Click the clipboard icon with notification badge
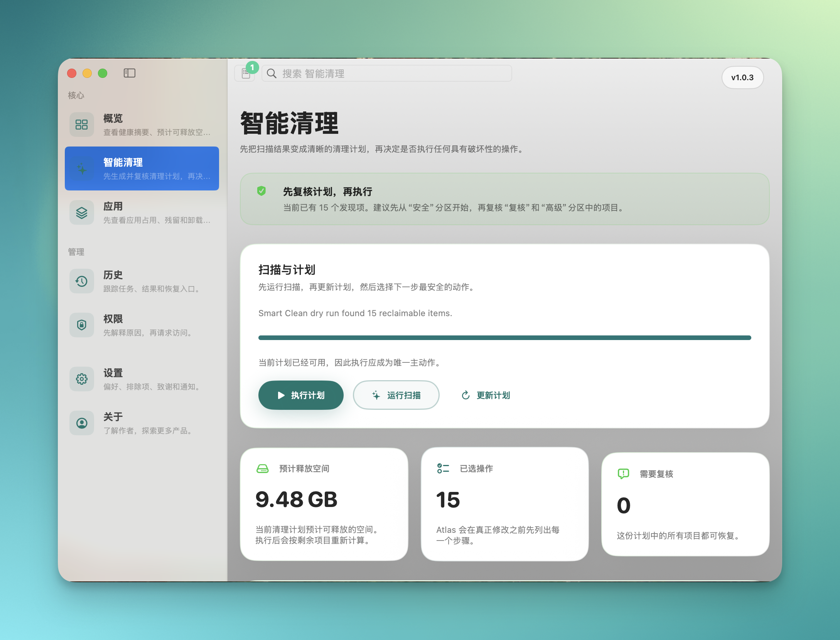Image resolution: width=840 pixels, height=640 pixels. (245, 74)
